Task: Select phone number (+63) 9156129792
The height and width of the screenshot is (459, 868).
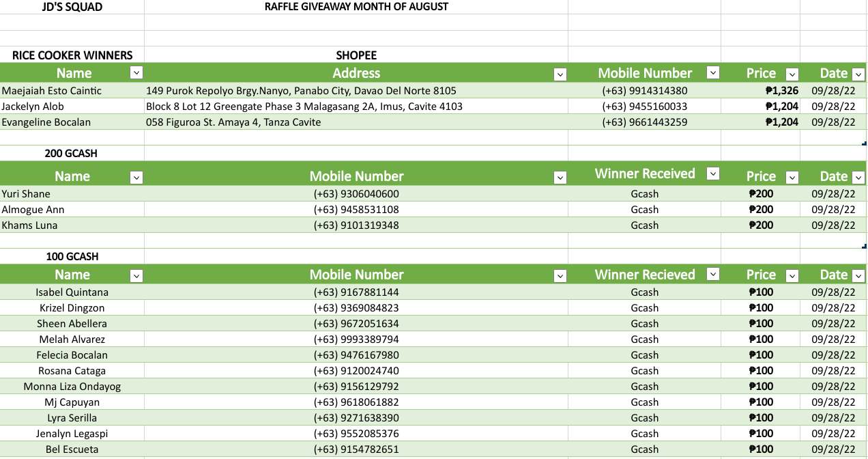Action: 356,387
